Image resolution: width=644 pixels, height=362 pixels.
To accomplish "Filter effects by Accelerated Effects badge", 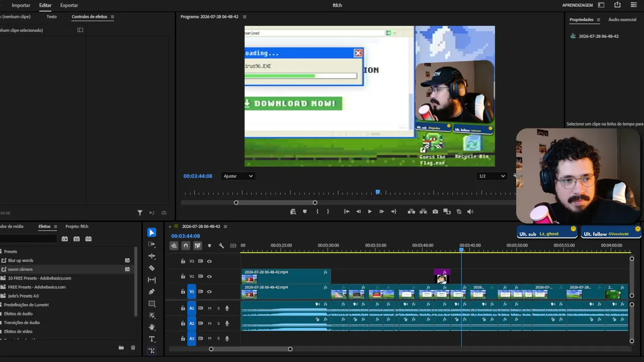I will click(64, 239).
